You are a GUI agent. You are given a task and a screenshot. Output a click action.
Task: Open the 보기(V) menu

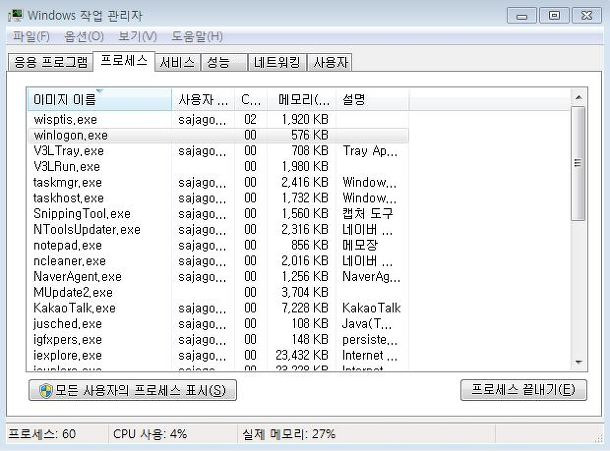[137, 37]
